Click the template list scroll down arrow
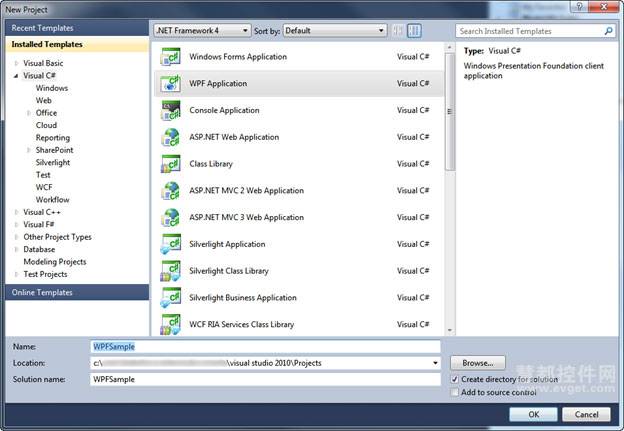This screenshot has height=431, width=624. tap(450, 330)
